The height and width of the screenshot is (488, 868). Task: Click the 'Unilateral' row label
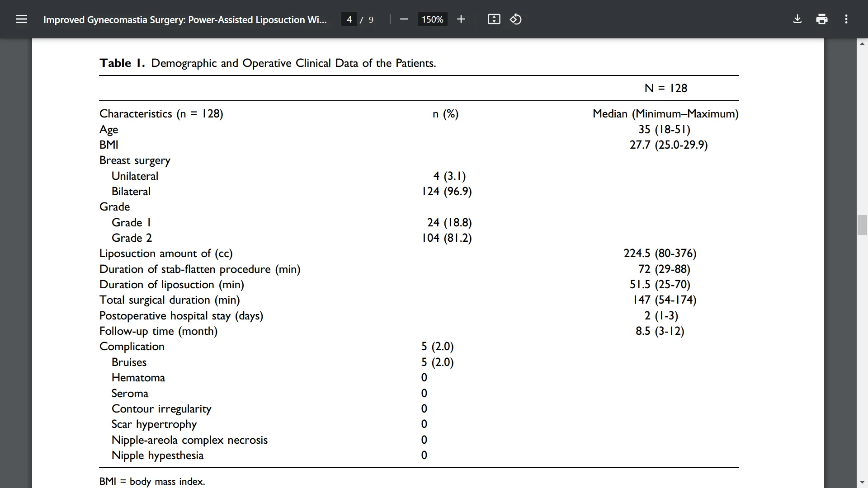(x=135, y=176)
